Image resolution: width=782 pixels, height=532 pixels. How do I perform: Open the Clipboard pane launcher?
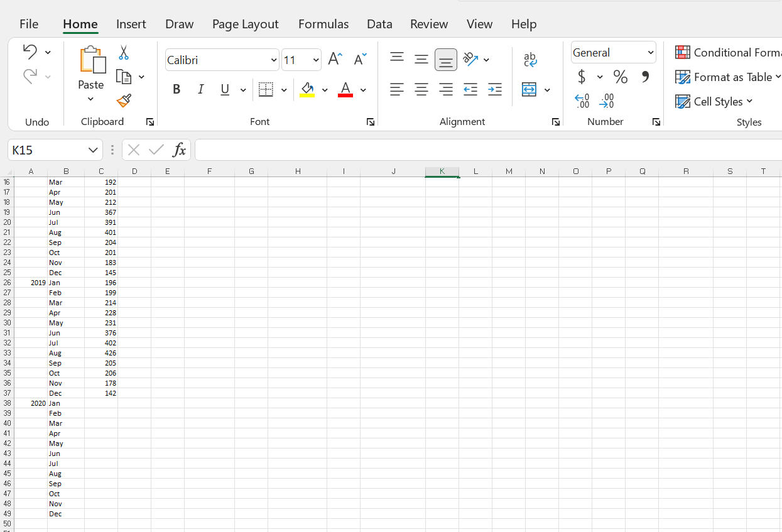150,122
